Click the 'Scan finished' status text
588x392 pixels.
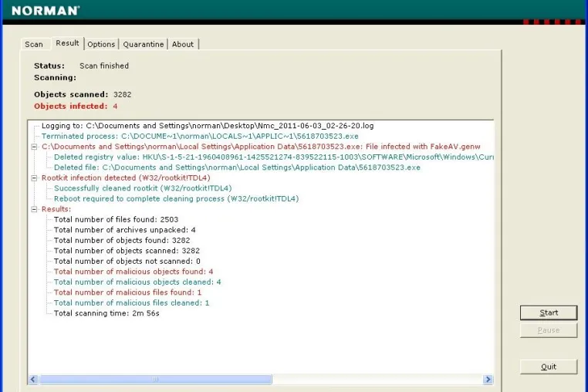click(104, 66)
